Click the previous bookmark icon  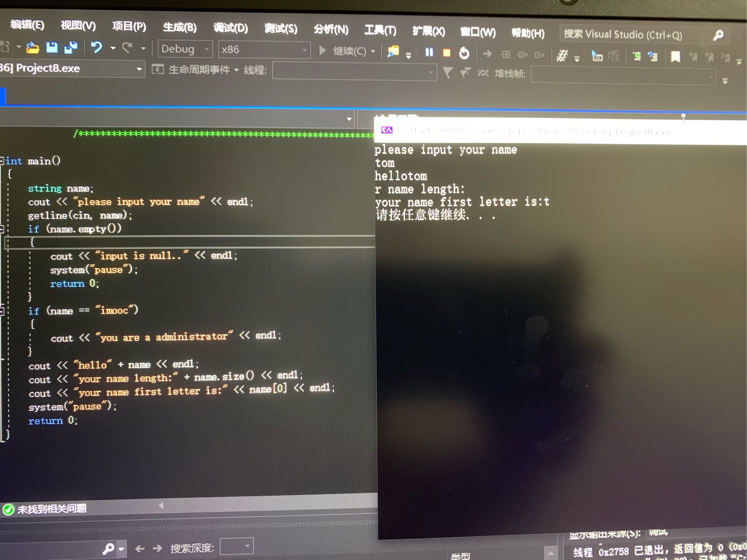693,57
